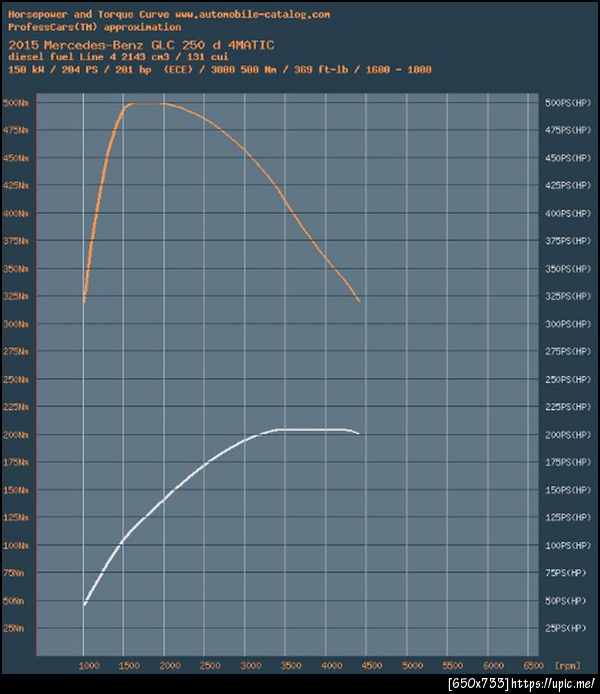Click the '75PS(HP)' right axis label
This screenshot has height=694, width=600.
pyautogui.click(x=565, y=573)
